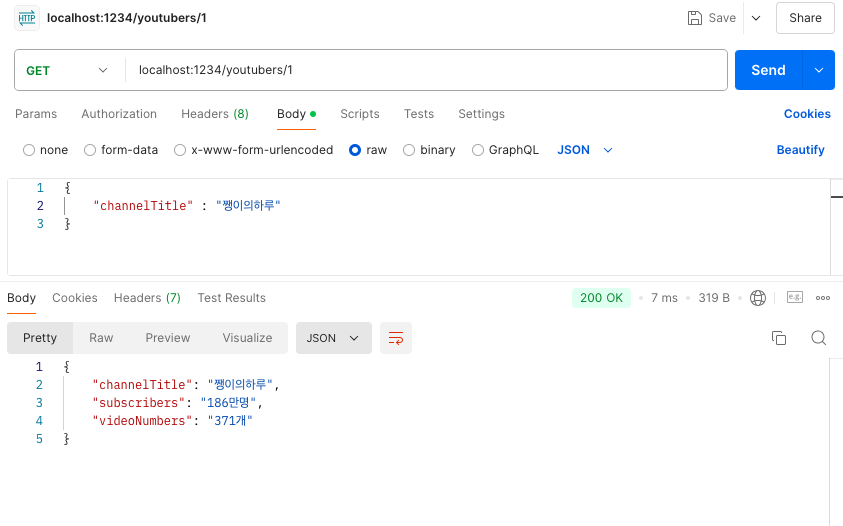Image resolution: width=843 pixels, height=526 pixels.
Task: Copy response body with the copy icon
Action: (778, 338)
